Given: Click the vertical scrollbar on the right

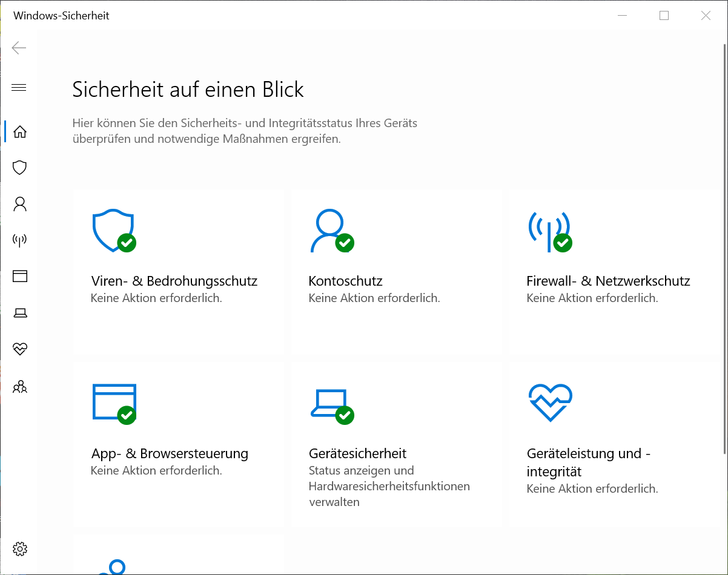Looking at the screenshot, I should [x=724, y=242].
